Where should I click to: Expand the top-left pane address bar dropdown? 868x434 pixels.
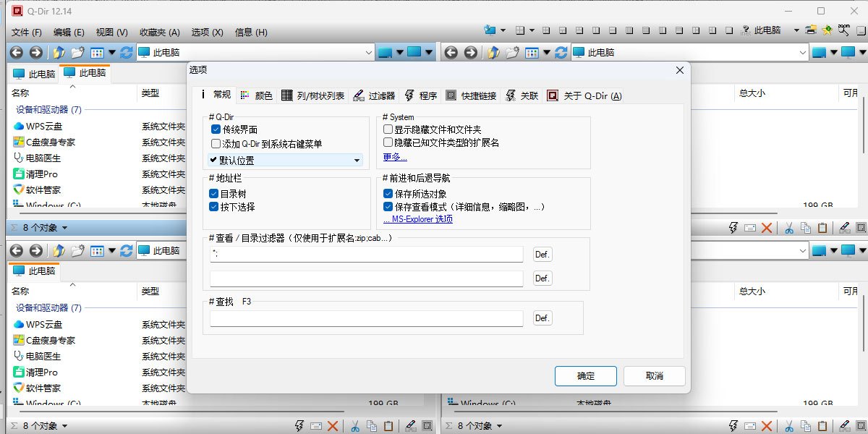[368, 53]
